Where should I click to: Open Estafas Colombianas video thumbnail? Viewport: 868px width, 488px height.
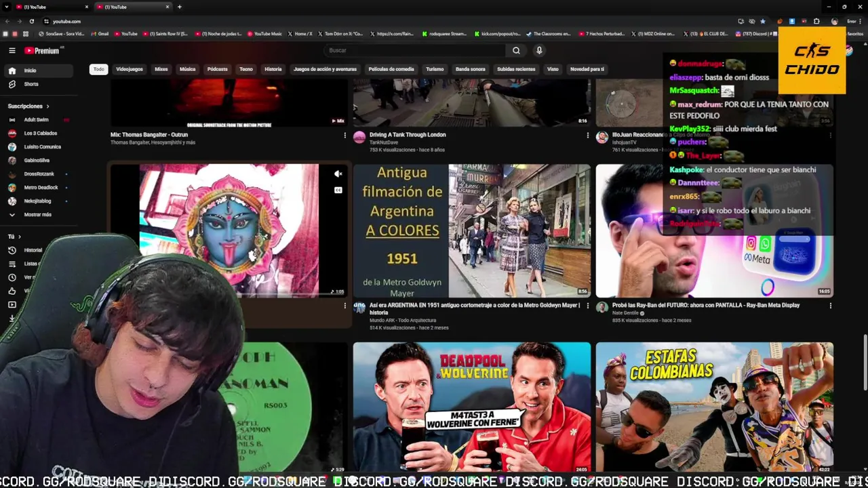coord(715,407)
